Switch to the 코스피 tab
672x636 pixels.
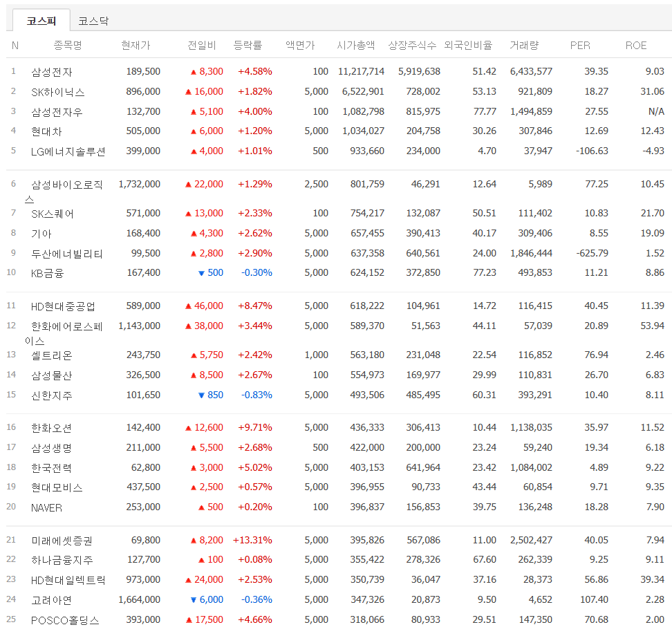tap(41, 21)
